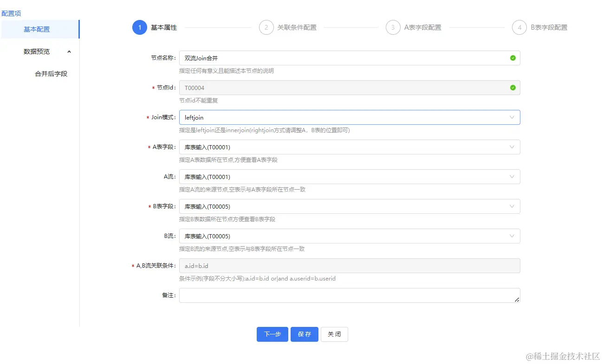Click the 备注 field label
Image resolution: width=603 pixels, height=364 pixels.
click(x=169, y=295)
